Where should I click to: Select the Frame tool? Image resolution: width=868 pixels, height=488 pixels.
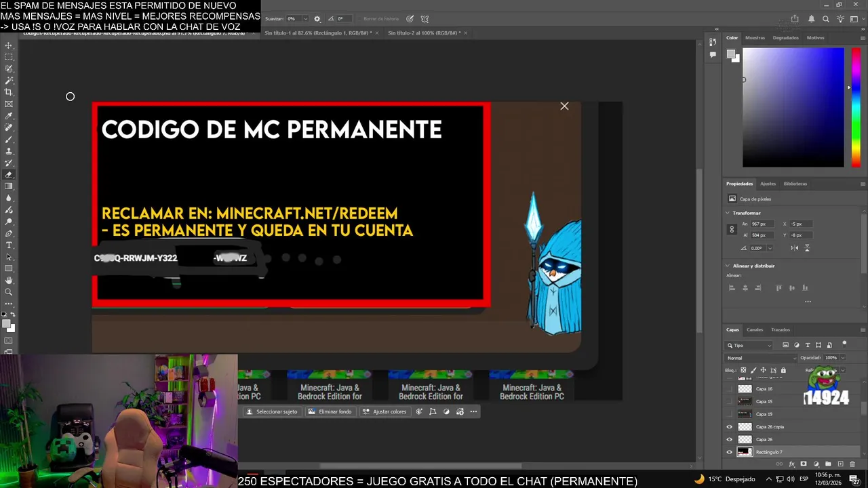pyautogui.click(x=9, y=104)
